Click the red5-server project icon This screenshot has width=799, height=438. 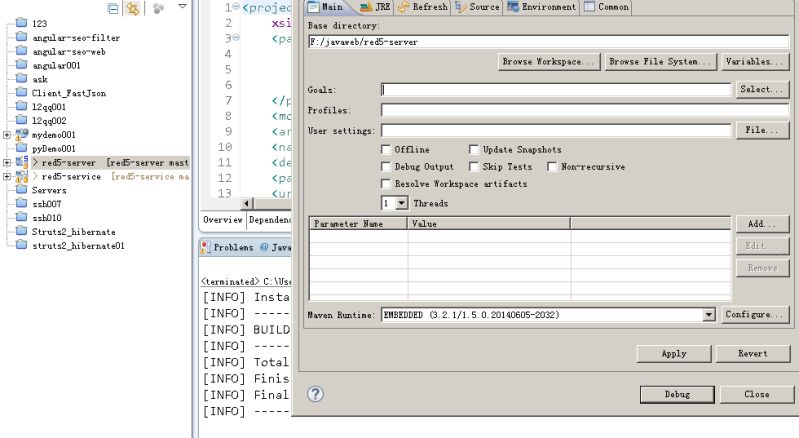[x=21, y=162]
